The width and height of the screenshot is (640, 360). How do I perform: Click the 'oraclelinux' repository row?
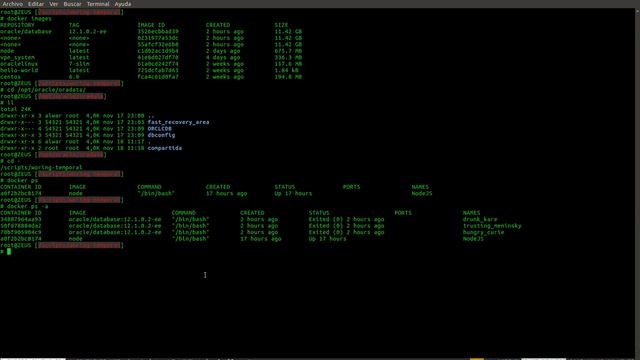(x=19, y=64)
